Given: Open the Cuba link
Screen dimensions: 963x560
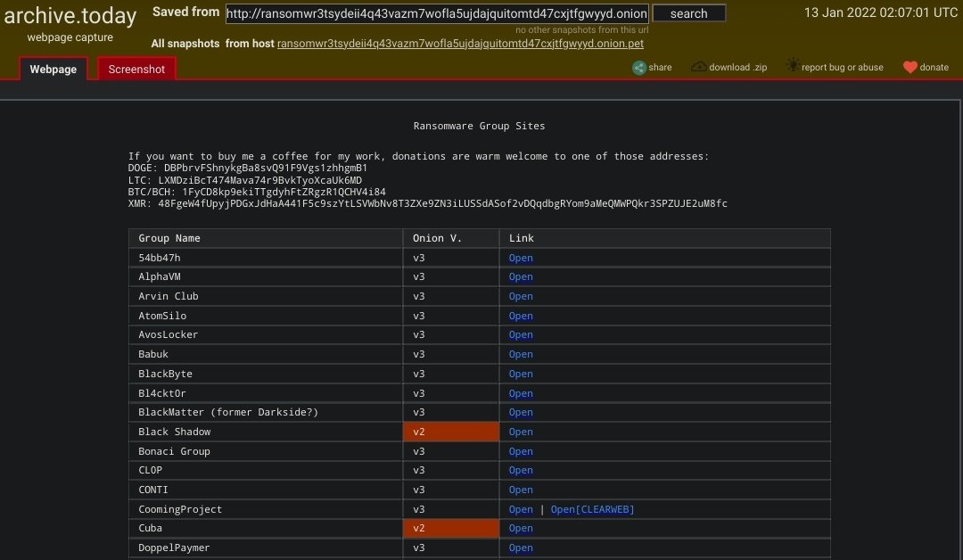Looking at the screenshot, I should (520, 529).
